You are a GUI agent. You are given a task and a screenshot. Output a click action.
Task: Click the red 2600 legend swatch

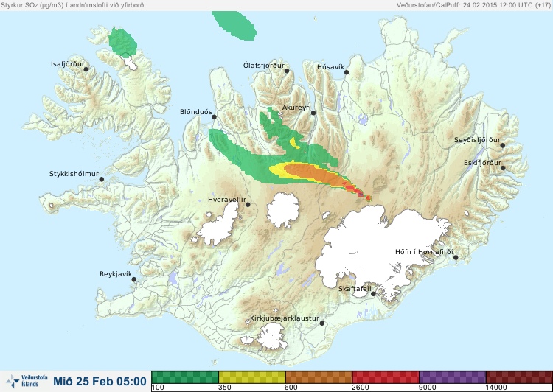pyautogui.click(x=386, y=377)
